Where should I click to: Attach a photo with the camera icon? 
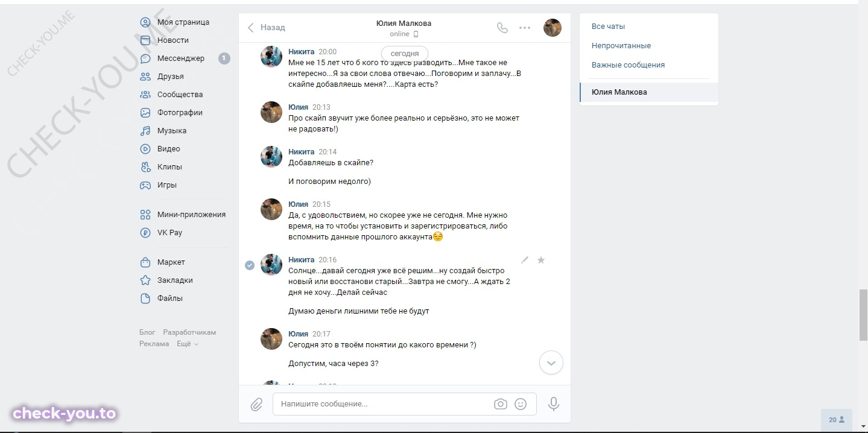[501, 404]
